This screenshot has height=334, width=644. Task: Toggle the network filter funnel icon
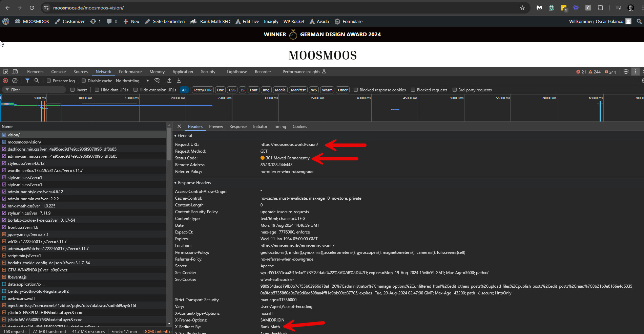[x=27, y=81]
